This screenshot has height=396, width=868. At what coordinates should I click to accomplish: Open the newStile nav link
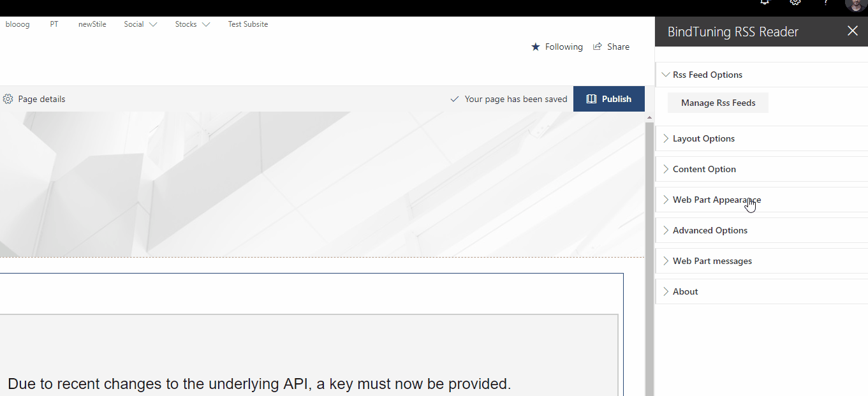[92, 24]
